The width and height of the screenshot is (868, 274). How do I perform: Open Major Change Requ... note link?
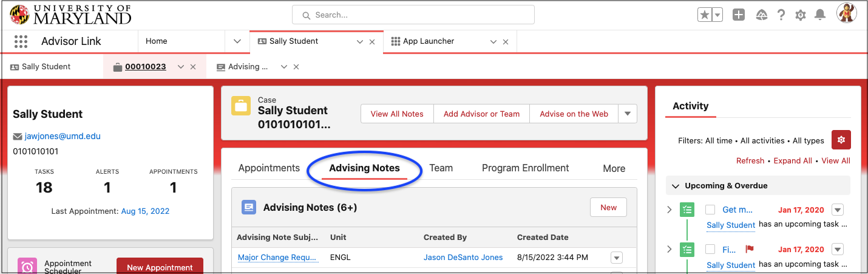click(x=278, y=258)
